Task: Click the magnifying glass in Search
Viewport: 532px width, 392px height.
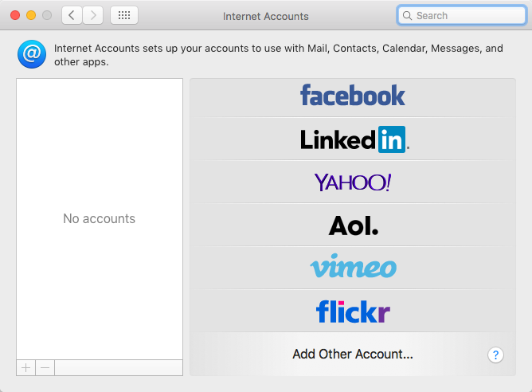Action: tap(408, 15)
